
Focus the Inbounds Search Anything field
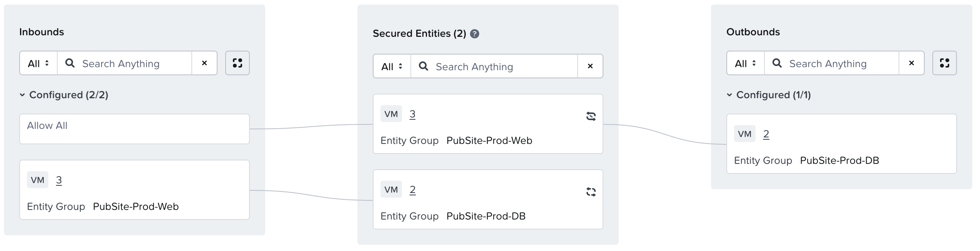coord(131,63)
